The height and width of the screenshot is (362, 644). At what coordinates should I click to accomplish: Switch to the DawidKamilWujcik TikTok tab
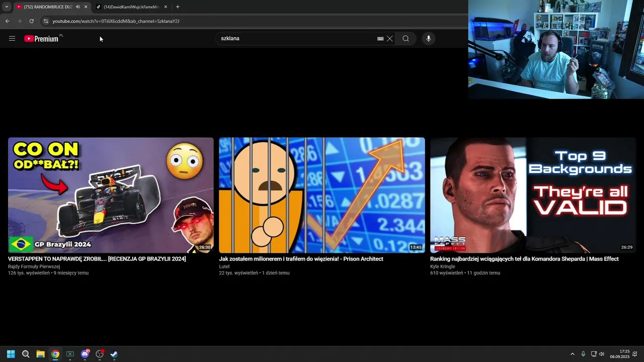coord(131,7)
